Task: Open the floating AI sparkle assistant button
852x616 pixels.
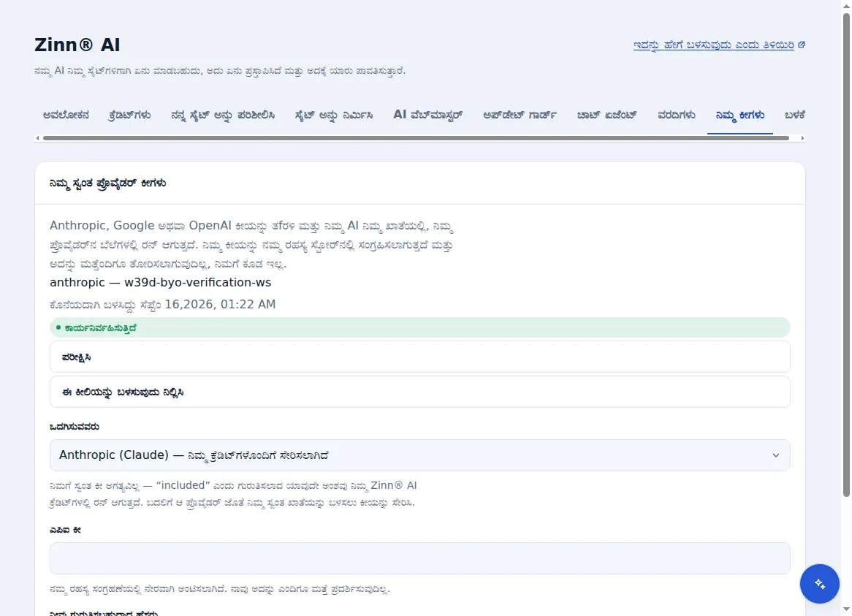Action: pos(819,583)
